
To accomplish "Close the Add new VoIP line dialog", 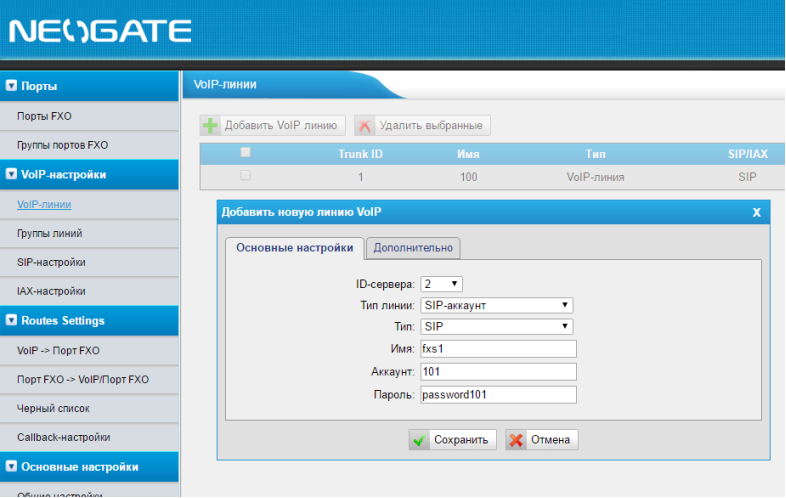I will (756, 212).
